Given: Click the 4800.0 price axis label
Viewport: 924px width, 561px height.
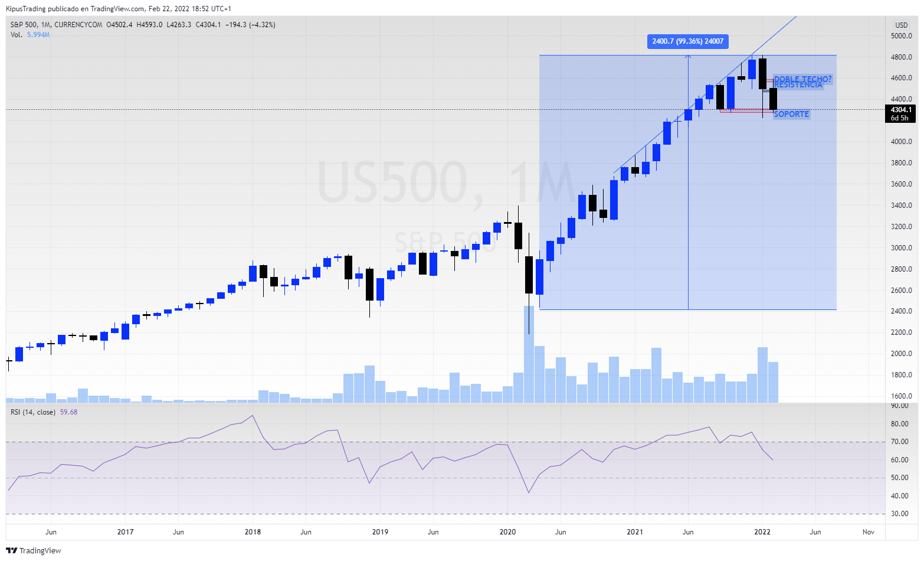Looking at the screenshot, I should click(x=902, y=57).
